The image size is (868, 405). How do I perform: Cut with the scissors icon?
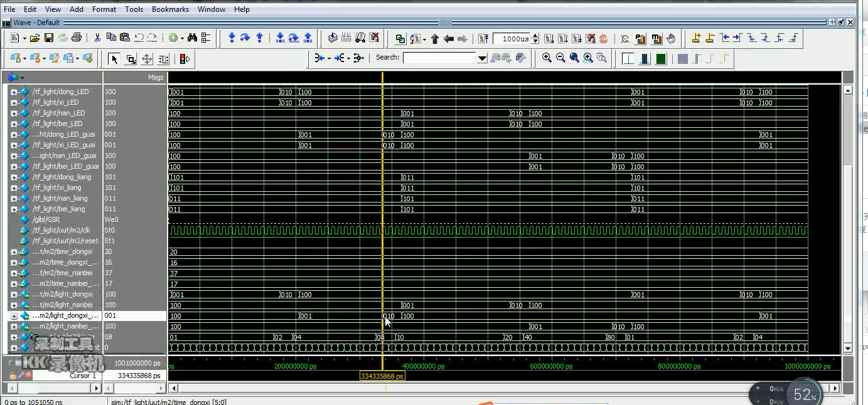pos(97,38)
